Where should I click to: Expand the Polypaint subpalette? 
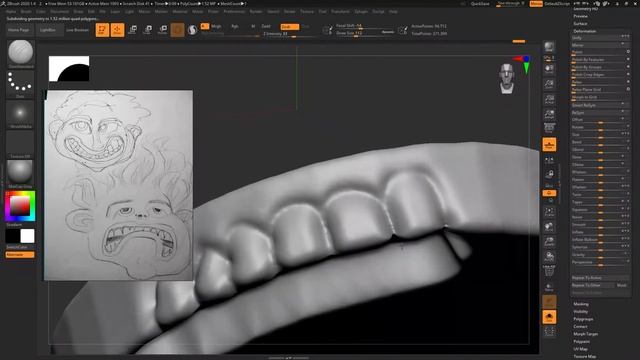582,341
